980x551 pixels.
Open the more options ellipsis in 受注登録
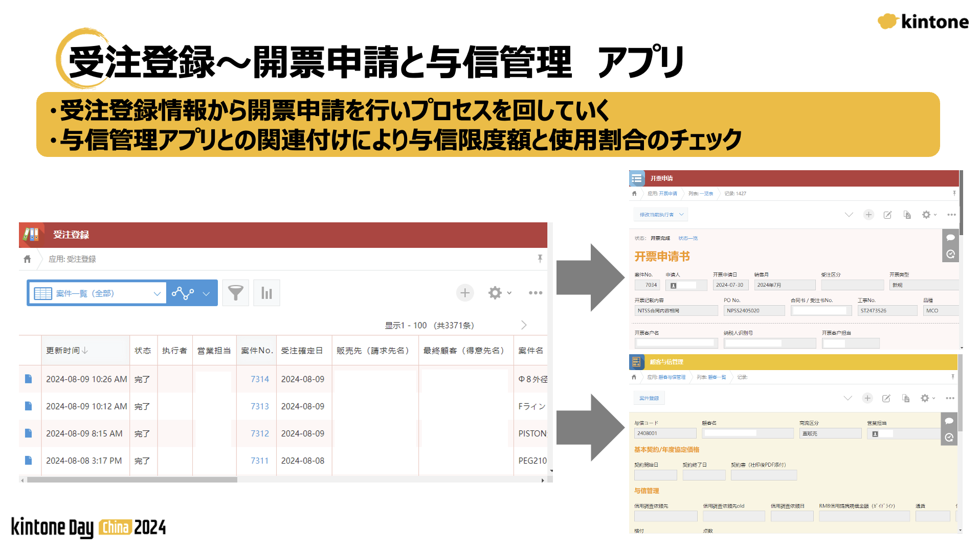pyautogui.click(x=536, y=293)
